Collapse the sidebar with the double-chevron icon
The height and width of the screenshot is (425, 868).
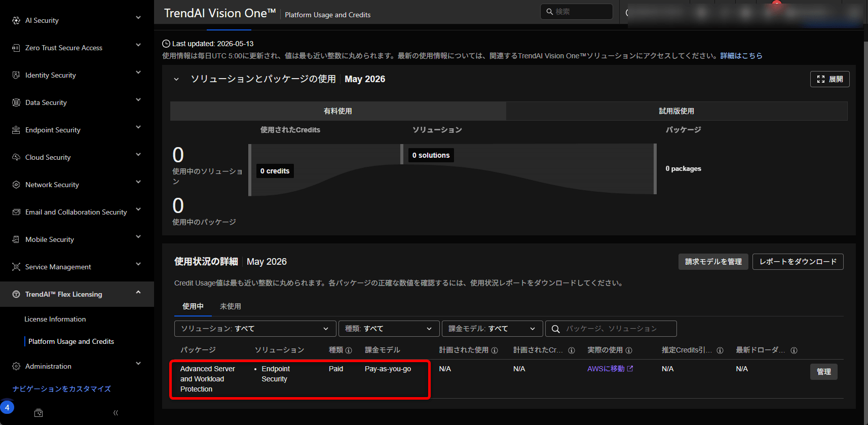(x=116, y=413)
